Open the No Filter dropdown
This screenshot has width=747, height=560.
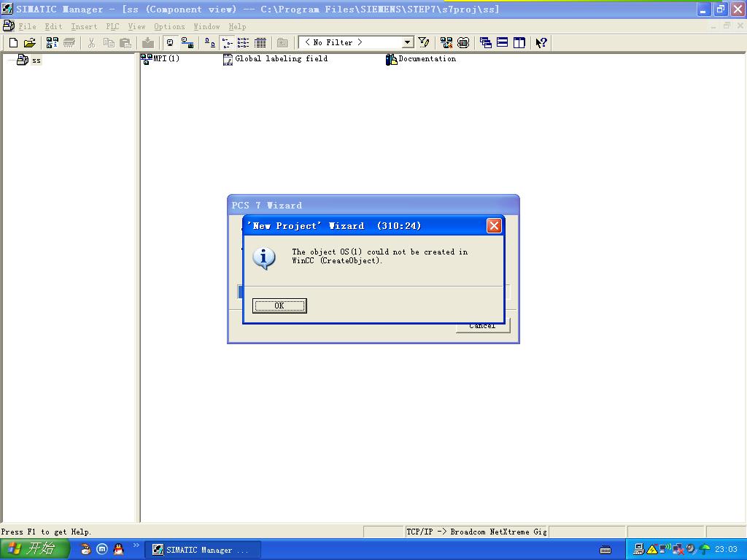407,42
